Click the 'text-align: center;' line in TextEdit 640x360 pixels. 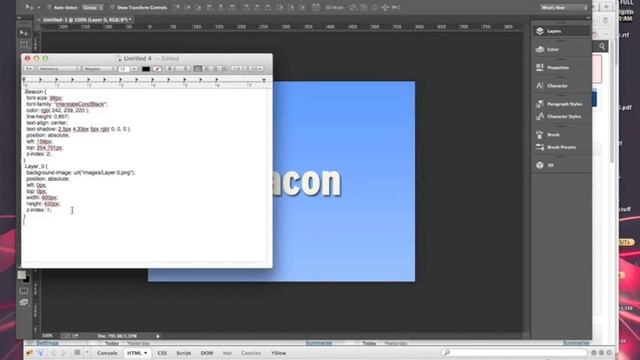click(x=47, y=122)
